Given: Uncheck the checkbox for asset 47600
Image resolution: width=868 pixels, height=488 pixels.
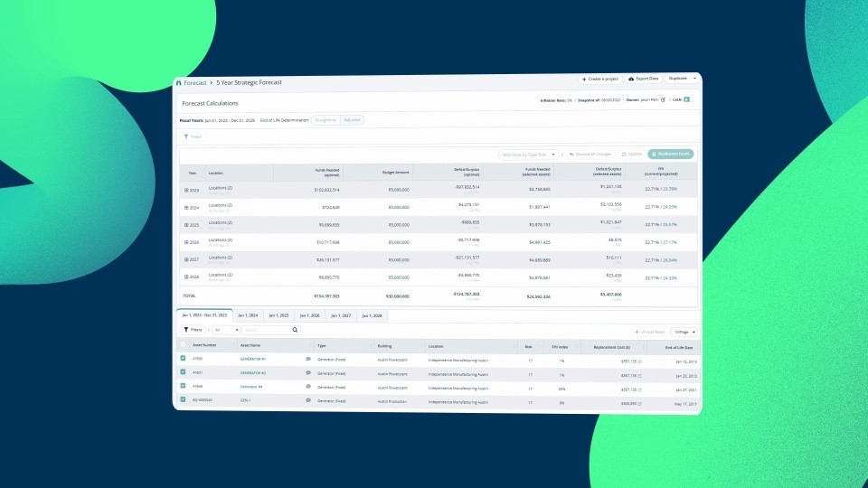Looking at the screenshot, I should [184, 359].
